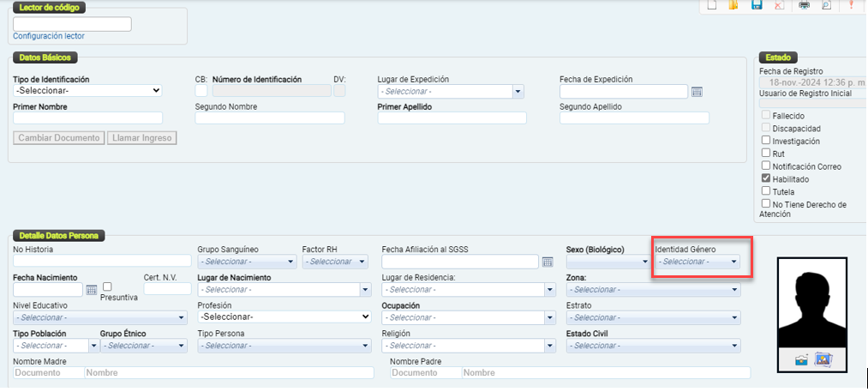Click the person silhouette photo placeholder
Image resolution: width=868 pixels, height=392 pixels.
tap(812, 304)
